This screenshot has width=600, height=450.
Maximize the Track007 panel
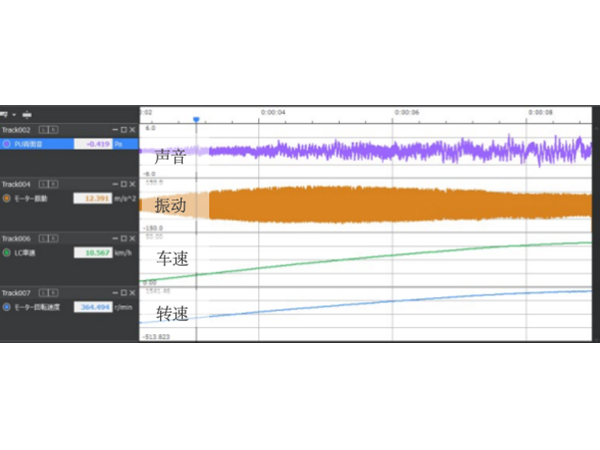(x=123, y=293)
